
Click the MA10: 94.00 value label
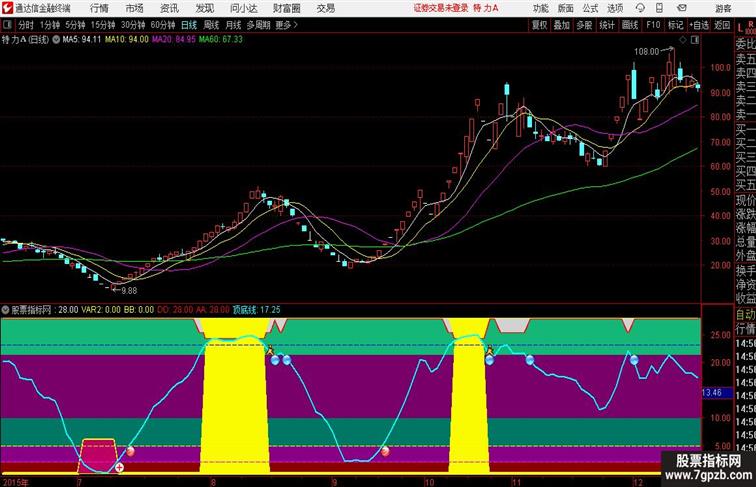click(127, 40)
